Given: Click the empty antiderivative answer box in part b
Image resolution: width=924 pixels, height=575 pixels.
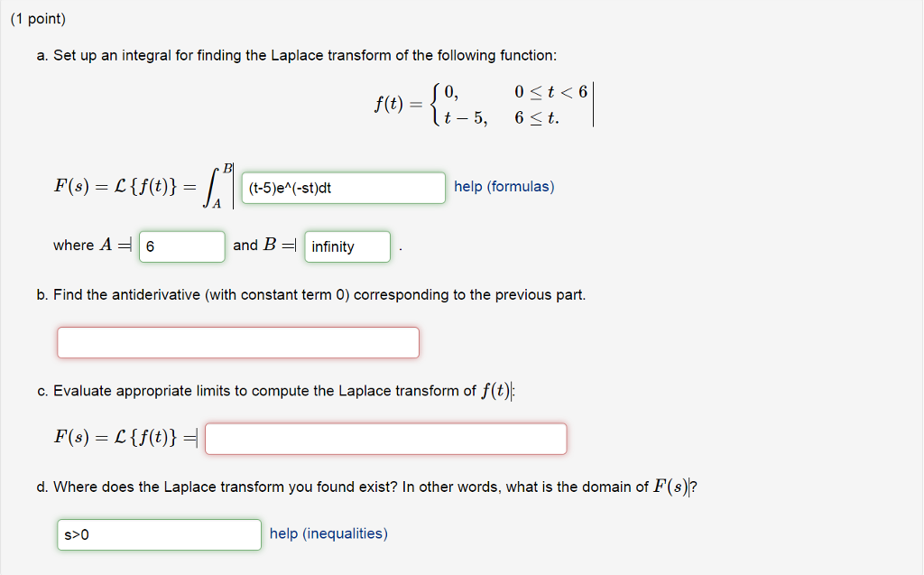Looking at the screenshot, I should pyautogui.click(x=237, y=342).
